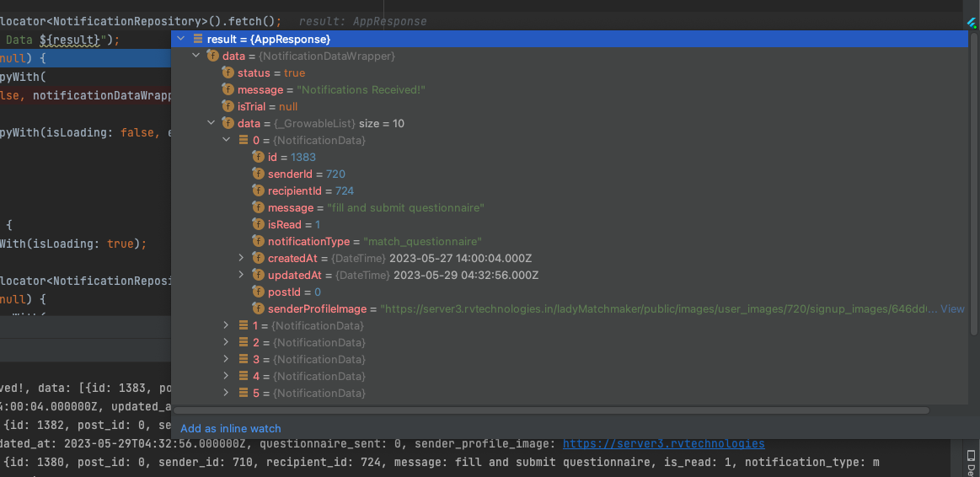Click field icon of data GrowableList
Screen dimensions: 980x477
point(228,123)
